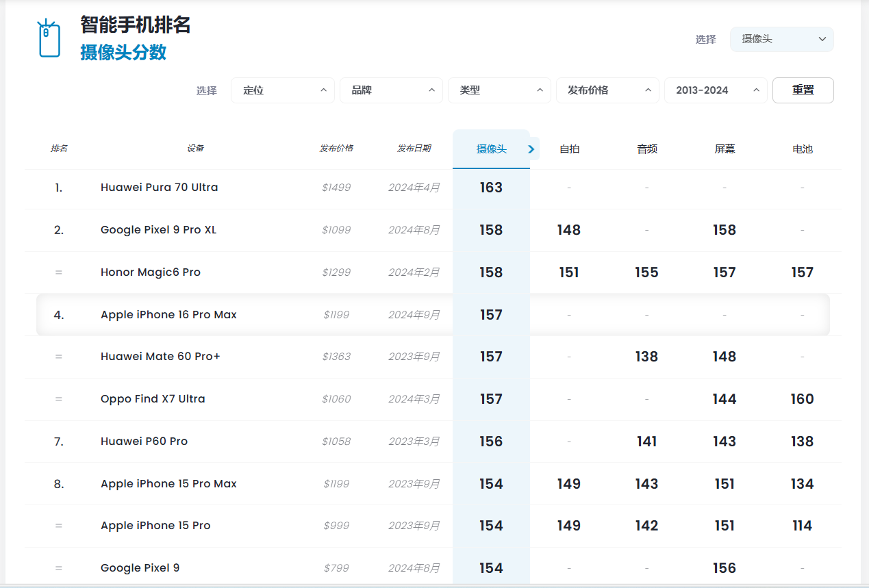This screenshot has height=588, width=869.
Task: Open Huawei P60 Pro device link
Action: pyautogui.click(x=144, y=442)
